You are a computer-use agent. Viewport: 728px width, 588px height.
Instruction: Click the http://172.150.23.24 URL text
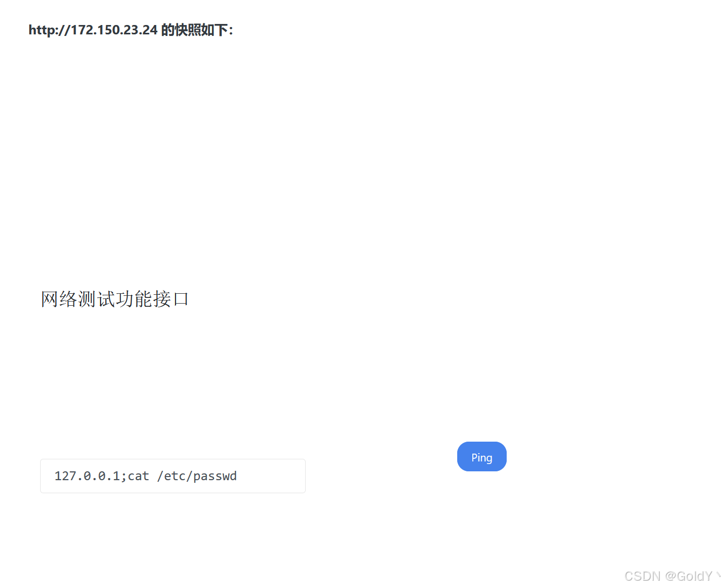(93, 30)
